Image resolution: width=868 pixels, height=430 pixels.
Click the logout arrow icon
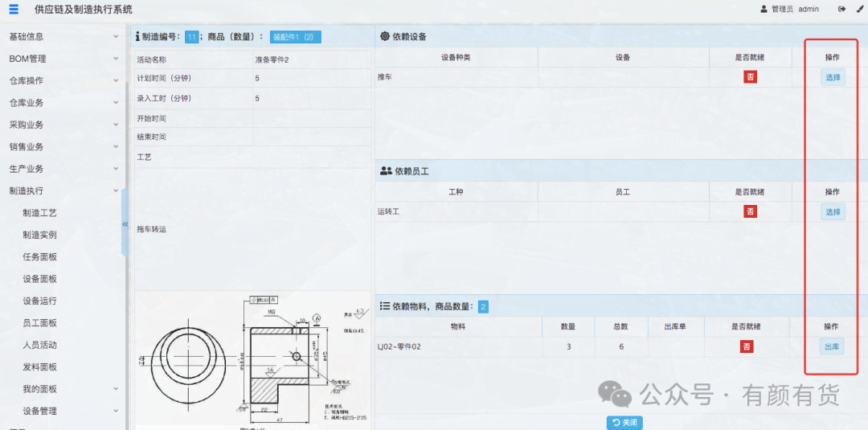[x=841, y=10]
